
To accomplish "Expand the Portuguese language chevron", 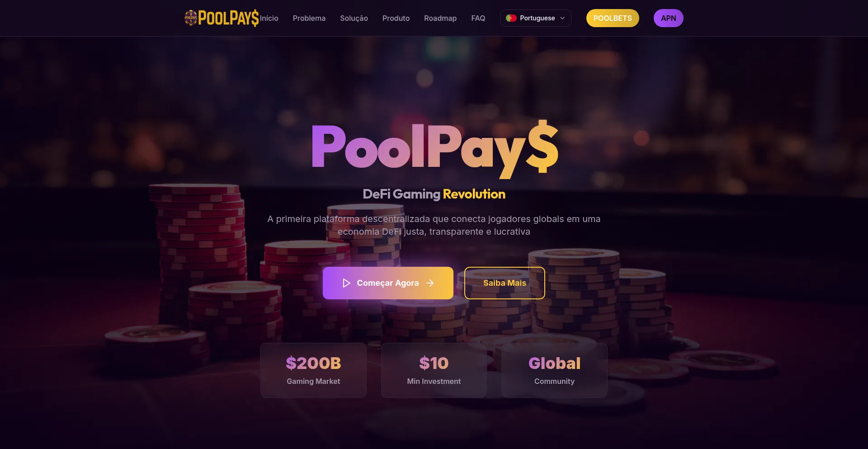I will (x=562, y=18).
